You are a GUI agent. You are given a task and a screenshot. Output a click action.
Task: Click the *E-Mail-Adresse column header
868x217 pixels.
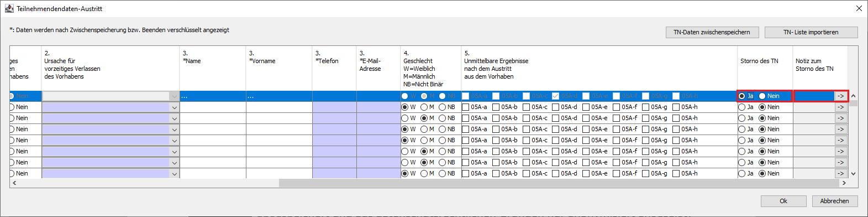coord(378,68)
